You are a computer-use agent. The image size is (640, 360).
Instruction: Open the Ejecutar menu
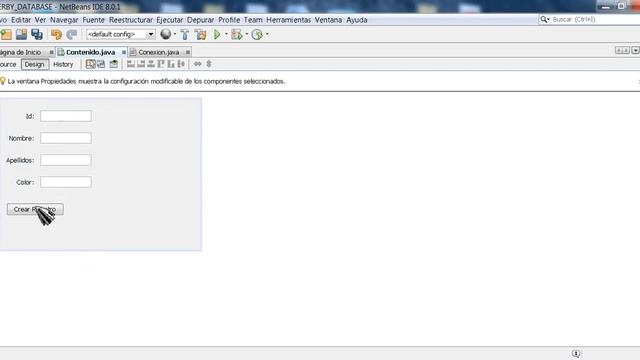click(169, 20)
